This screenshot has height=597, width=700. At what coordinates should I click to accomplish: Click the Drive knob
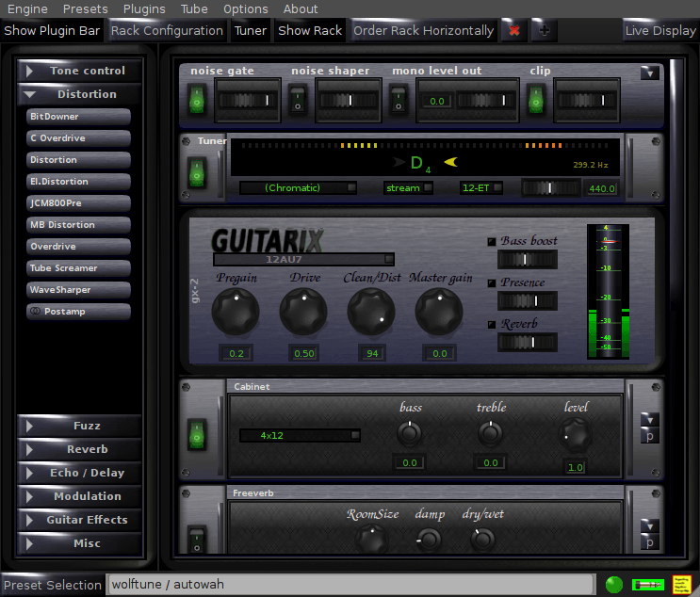pos(303,312)
